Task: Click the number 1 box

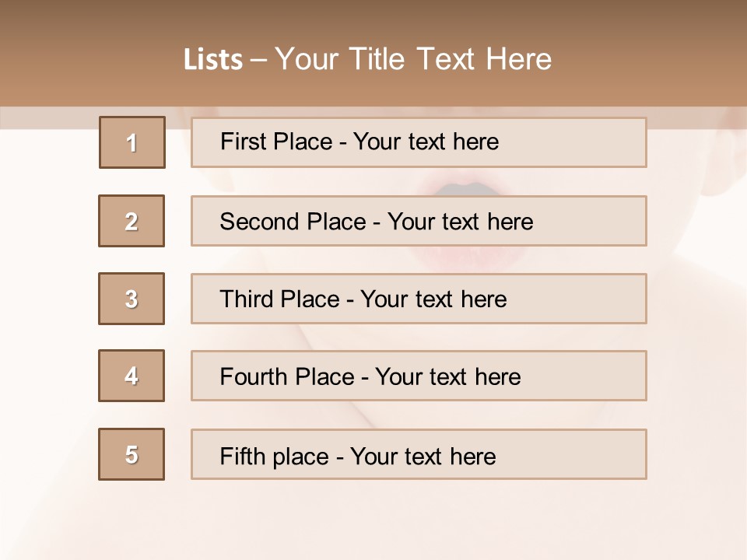Action: click(132, 142)
